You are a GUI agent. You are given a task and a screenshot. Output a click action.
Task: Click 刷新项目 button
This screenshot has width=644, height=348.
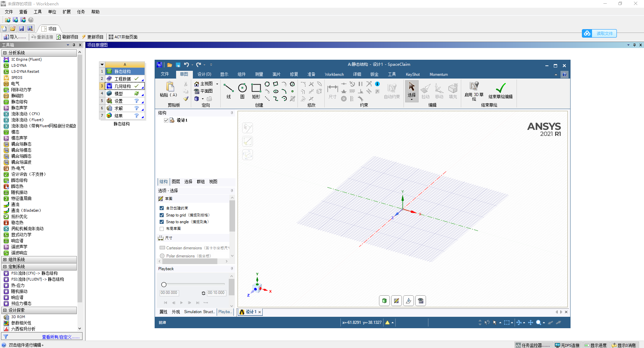[x=67, y=37]
